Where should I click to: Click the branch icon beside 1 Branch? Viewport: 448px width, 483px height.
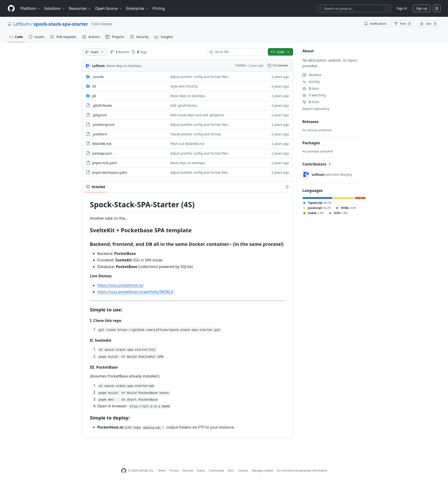112,52
